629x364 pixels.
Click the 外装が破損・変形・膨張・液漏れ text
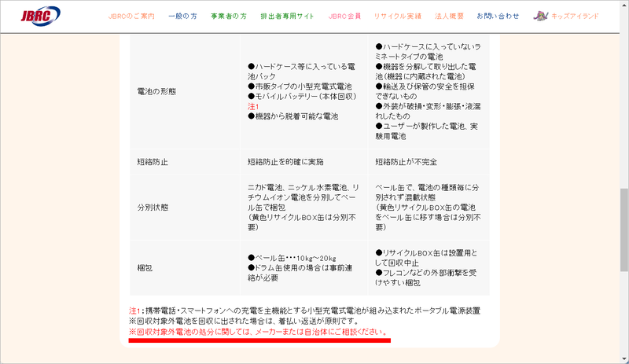pos(428,111)
